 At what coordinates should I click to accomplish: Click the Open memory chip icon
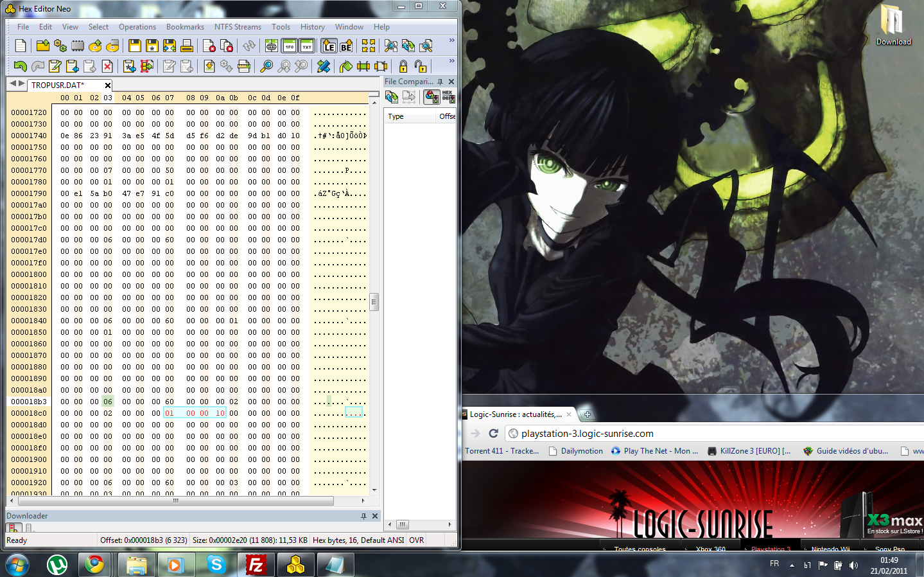78,46
